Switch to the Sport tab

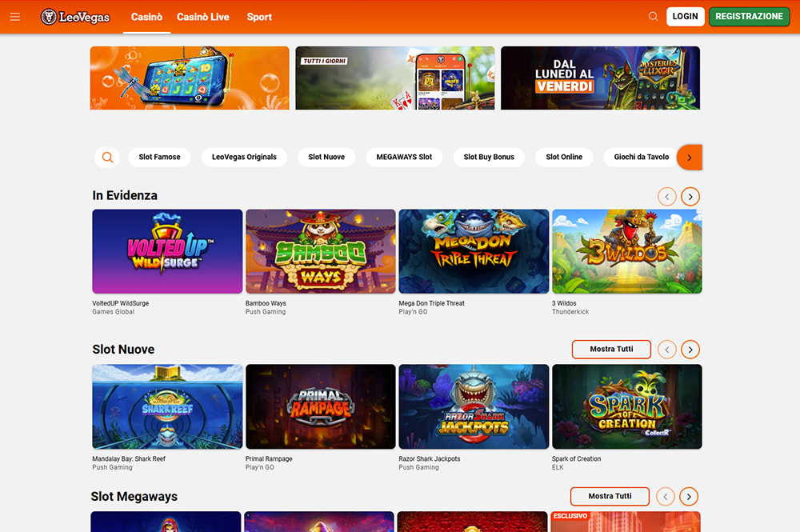click(259, 17)
